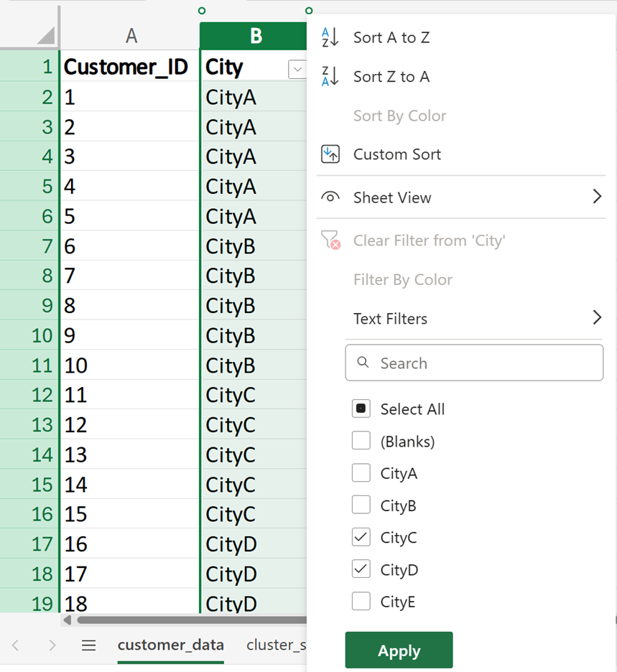Click the horizontal scrollbar at bottom

click(187, 620)
